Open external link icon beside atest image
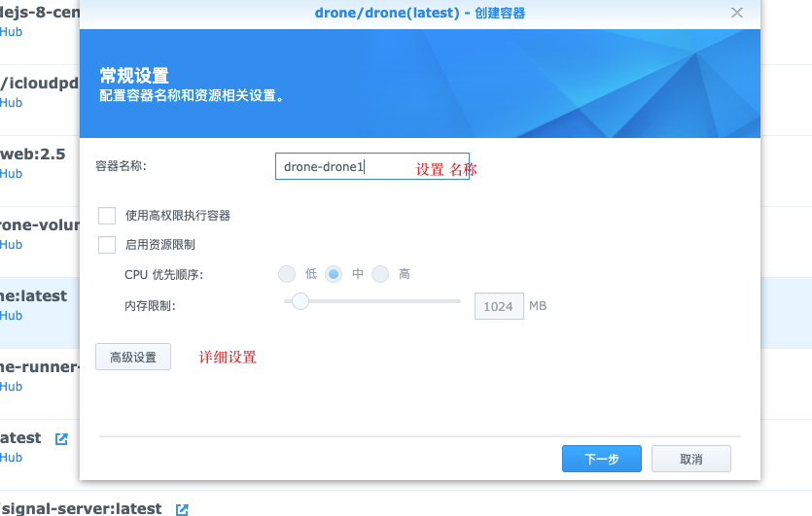The width and height of the screenshot is (812, 516). pos(61,439)
